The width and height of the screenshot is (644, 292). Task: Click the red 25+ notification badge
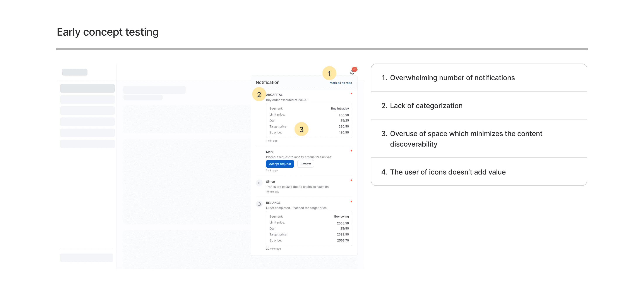tap(355, 69)
